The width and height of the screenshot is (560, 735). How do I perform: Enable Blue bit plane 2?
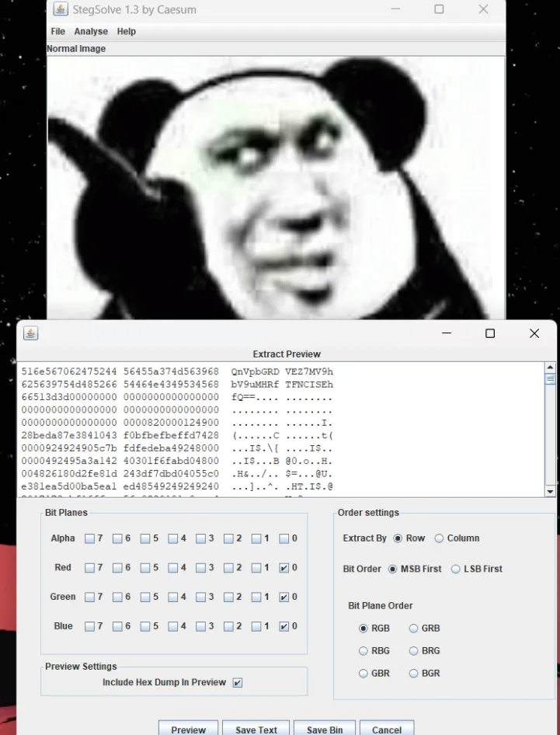pyautogui.click(x=228, y=627)
